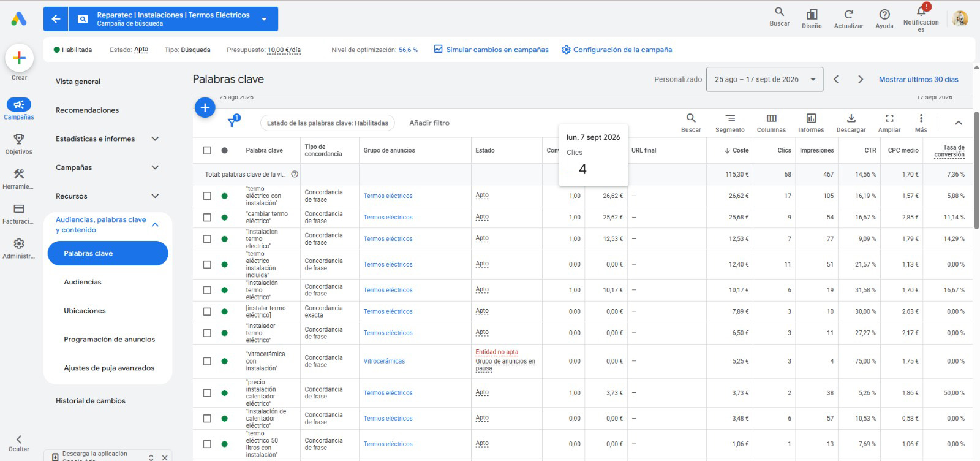Select Palabras clave menu item
Viewport: 980px width, 461px height.
pyautogui.click(x=108, y=253)
